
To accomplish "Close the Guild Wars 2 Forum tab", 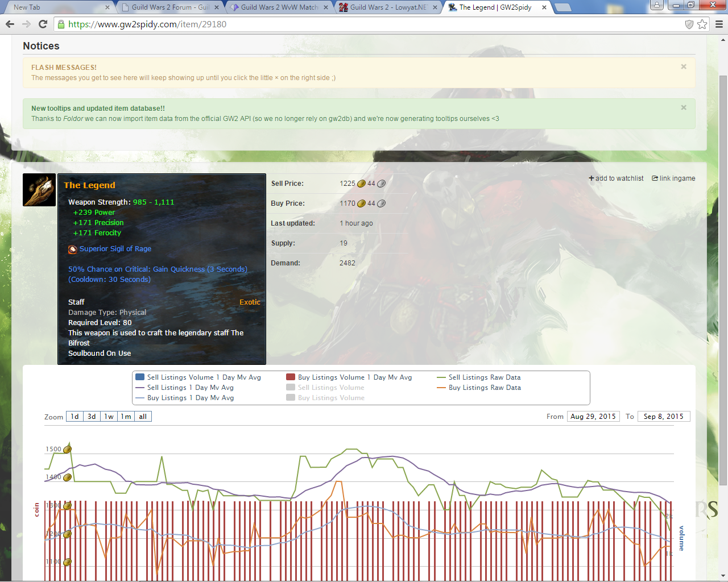I will [x=217, y=7].
